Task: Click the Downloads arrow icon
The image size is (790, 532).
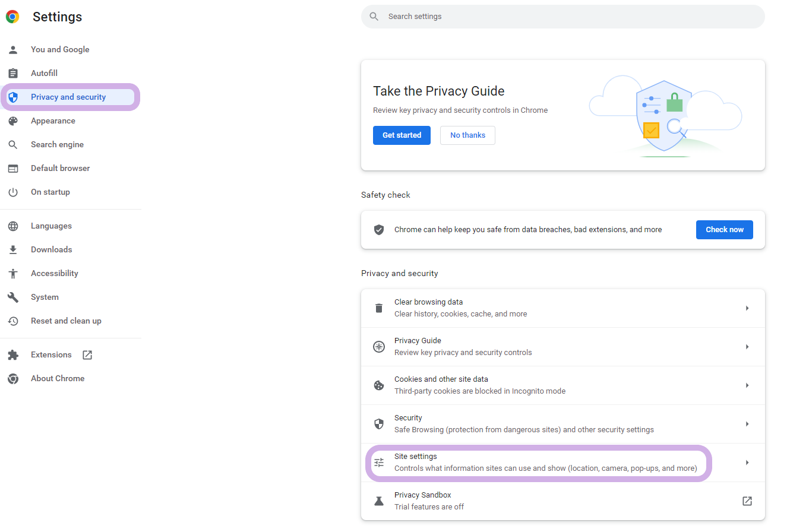Action: pyautogui.click(x=13, y=250)
